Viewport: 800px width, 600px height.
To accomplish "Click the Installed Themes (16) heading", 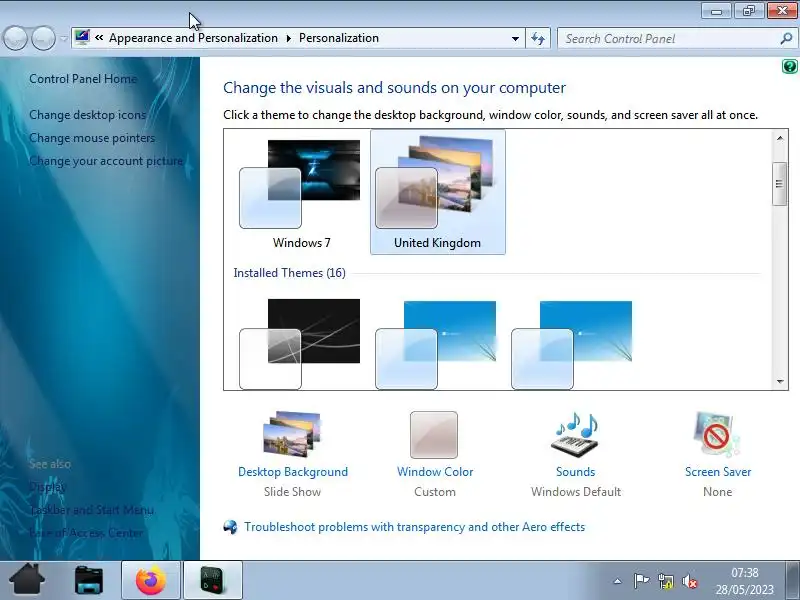I will (x=289, y=272).
